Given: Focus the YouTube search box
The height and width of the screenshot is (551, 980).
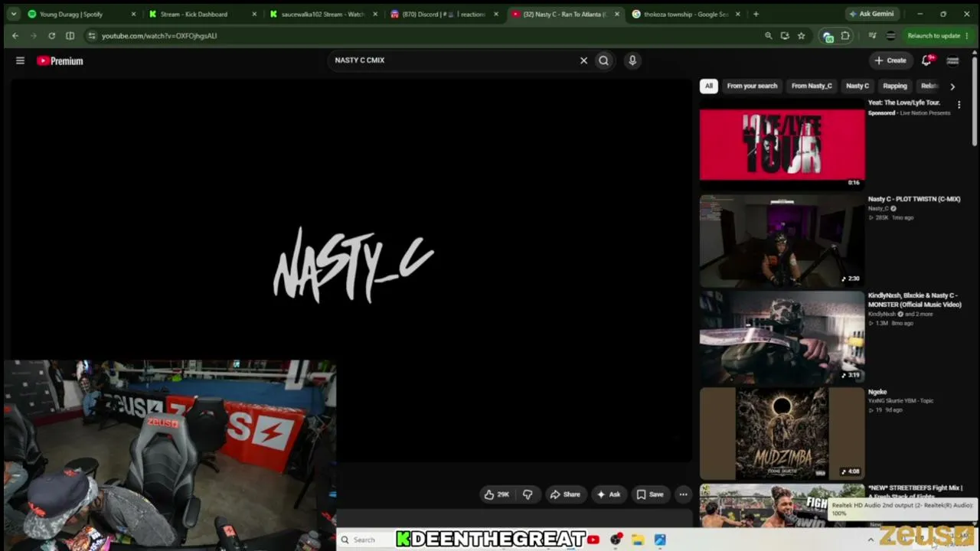Looking at the screenshot, I should [x=455, y=60].
